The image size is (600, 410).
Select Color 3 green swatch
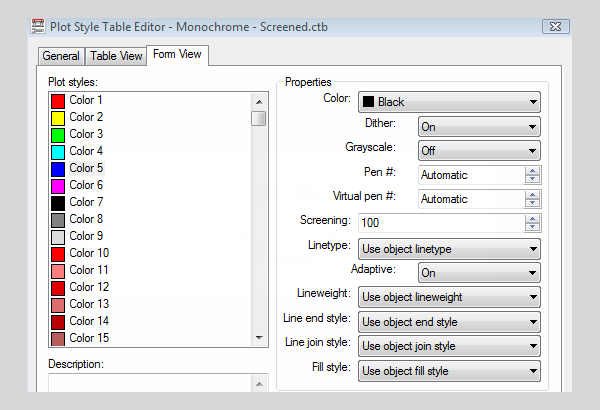point(58,135)
